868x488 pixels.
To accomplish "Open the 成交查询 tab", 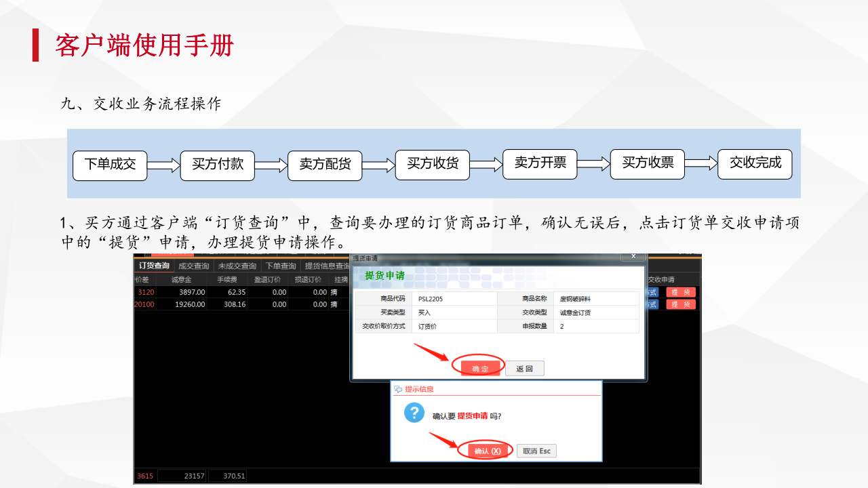I will pos(193,266).
